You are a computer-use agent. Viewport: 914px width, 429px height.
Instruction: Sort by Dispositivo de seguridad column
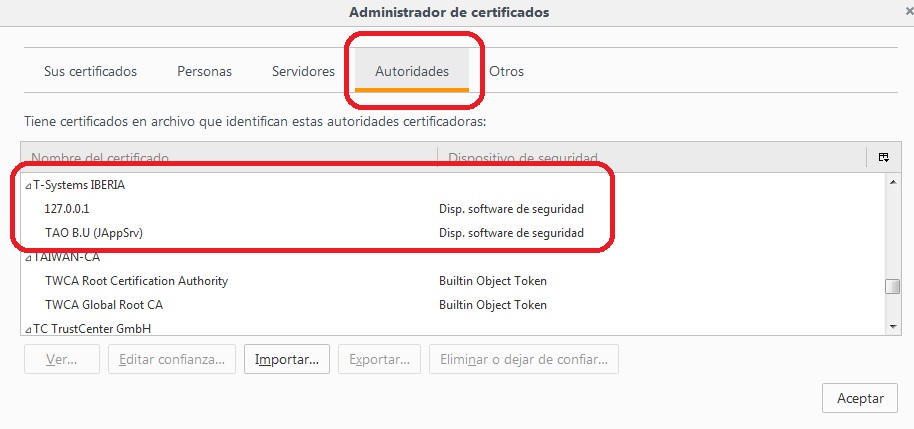tap(652, 157)
